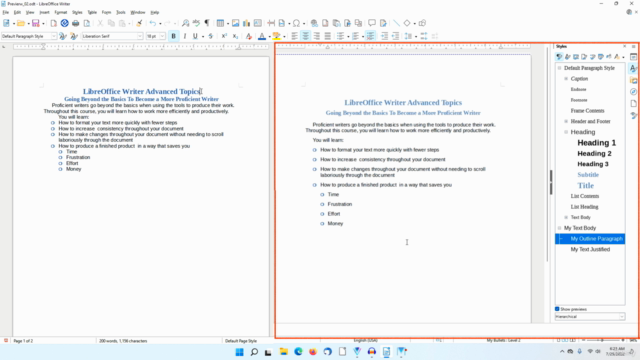Apply the Highlighting Color swatch

pos(277,36)
